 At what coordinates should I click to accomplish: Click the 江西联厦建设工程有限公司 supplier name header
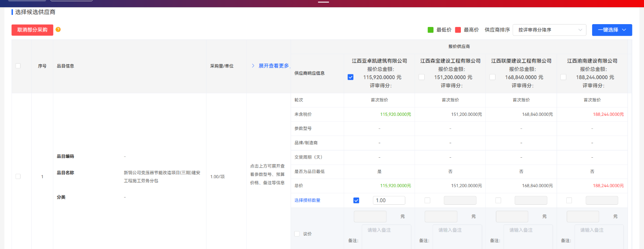point(521,61)
